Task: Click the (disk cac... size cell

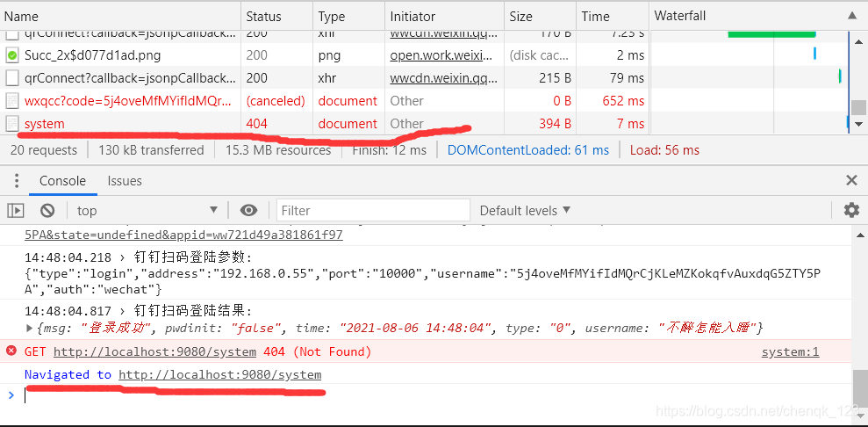Action: coord(539,55)
